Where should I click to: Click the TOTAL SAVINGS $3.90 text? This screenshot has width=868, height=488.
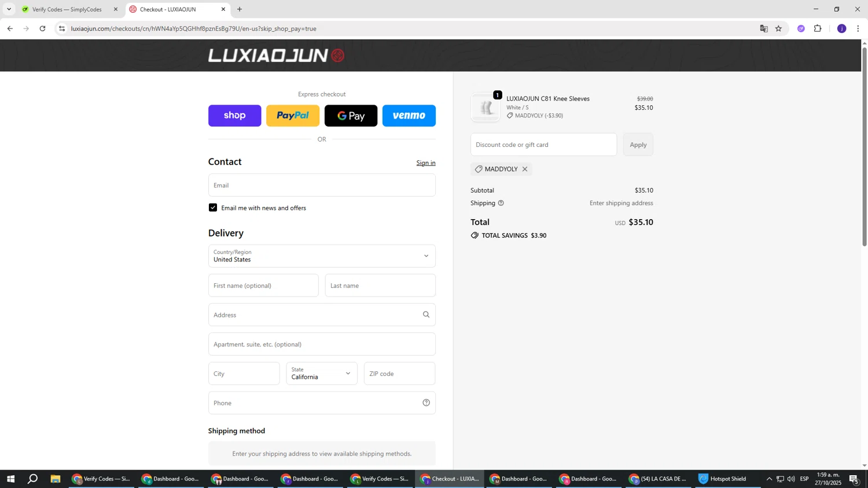coord(514,236)
